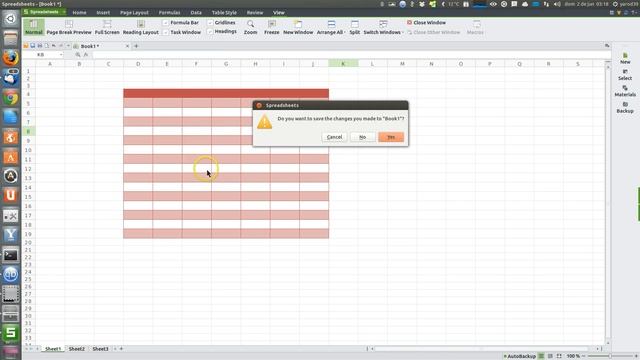Click the 100 % zoom level text
Image resolution: width=640 pixels, height=360 pixels.
point(573,356)
